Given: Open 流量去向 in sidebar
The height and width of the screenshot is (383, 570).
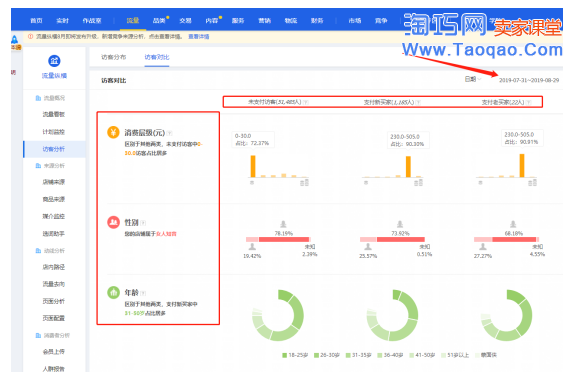Looking at the screenshot, I should pyautogui.click(x=54, y=284).
